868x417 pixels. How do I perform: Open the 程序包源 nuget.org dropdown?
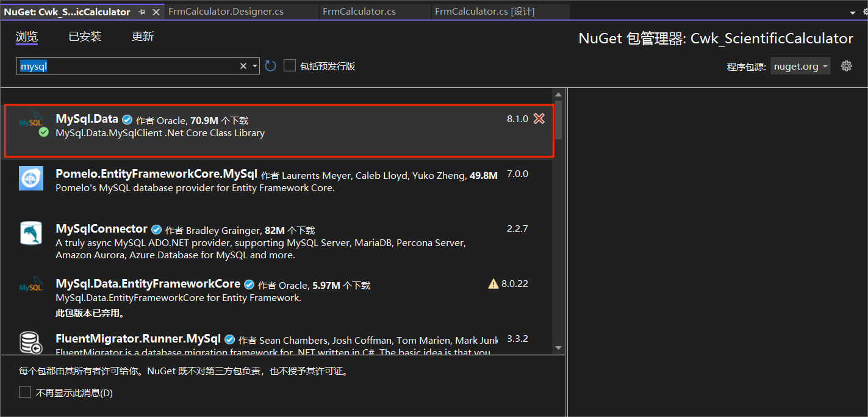pos(800,66)
